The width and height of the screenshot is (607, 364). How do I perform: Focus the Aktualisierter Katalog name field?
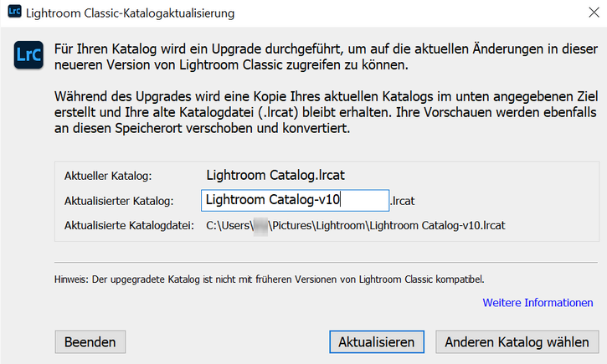coord(295,200)
